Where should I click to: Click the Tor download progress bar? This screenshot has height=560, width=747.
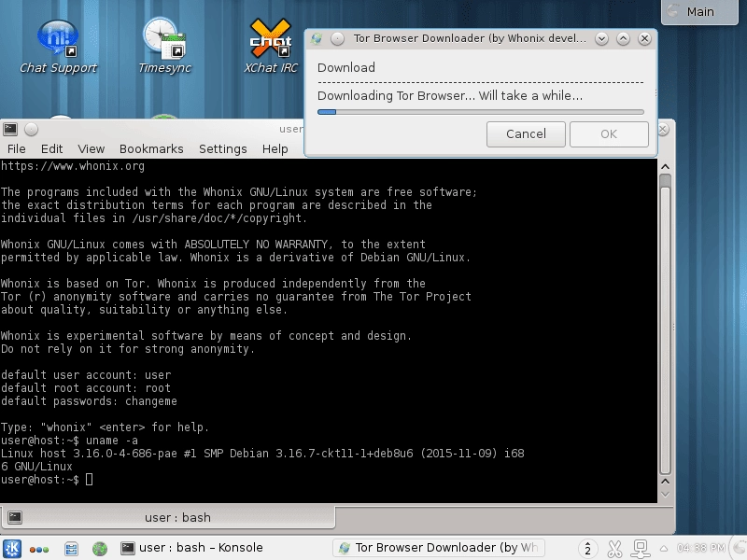[x=481, y=112]
